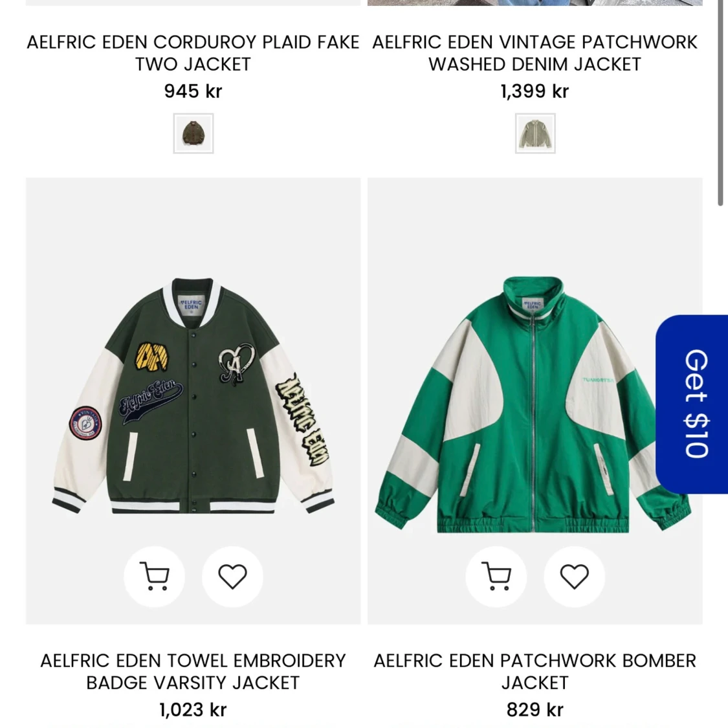The width and height of the screenshot is (728, 728).
Task: Click the 1,023 kr price
Action: tap(193, 709)
